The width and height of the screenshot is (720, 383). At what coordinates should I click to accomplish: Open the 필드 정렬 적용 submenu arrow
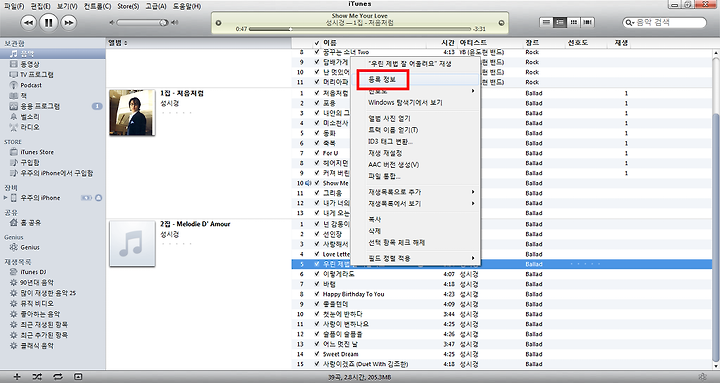point(473,259)
